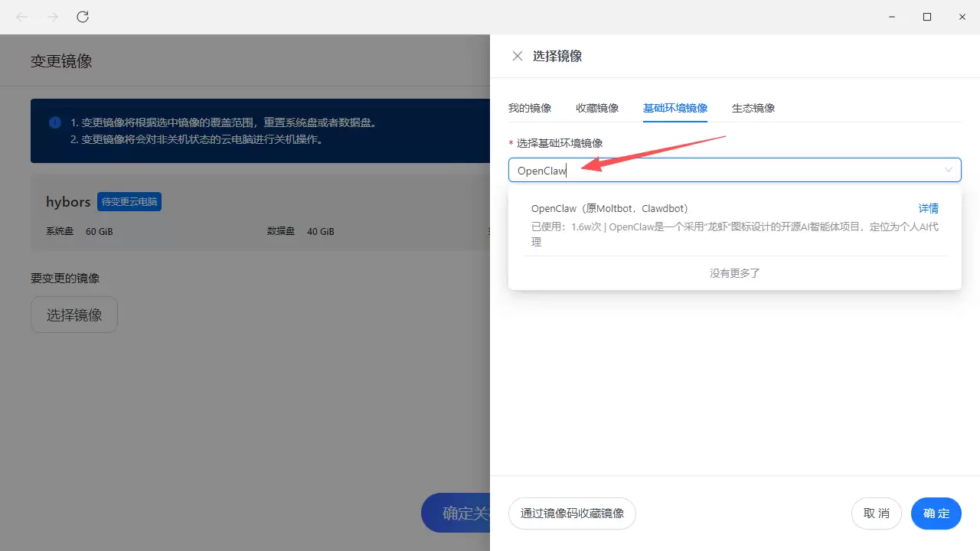
Task: Click the 选择镜像 button on the left panel
Action: 73,314
